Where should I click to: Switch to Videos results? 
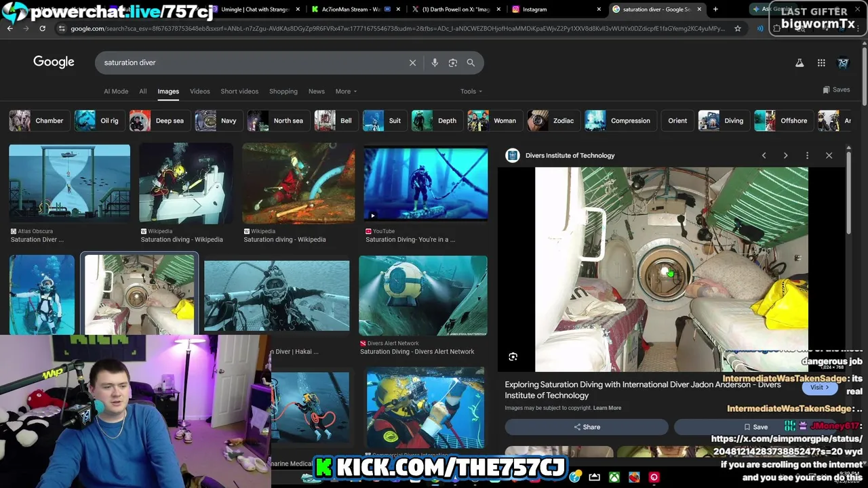pyautogui.click(x=199, y=91)
